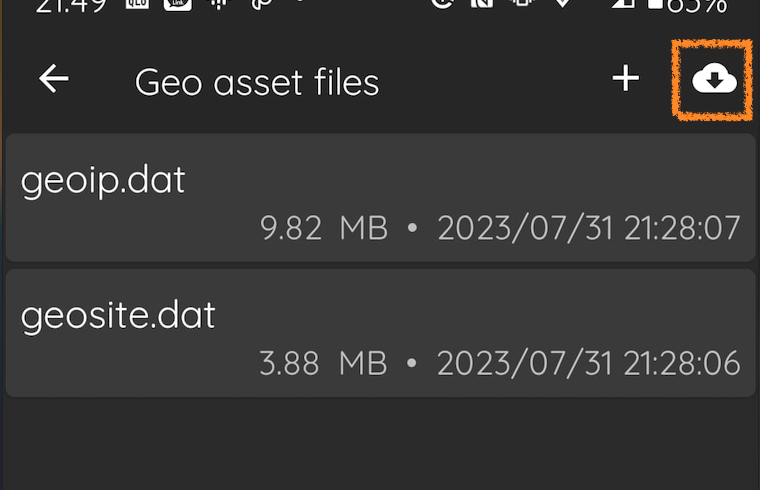Click the geoip.dat filename text

(103, 181)
